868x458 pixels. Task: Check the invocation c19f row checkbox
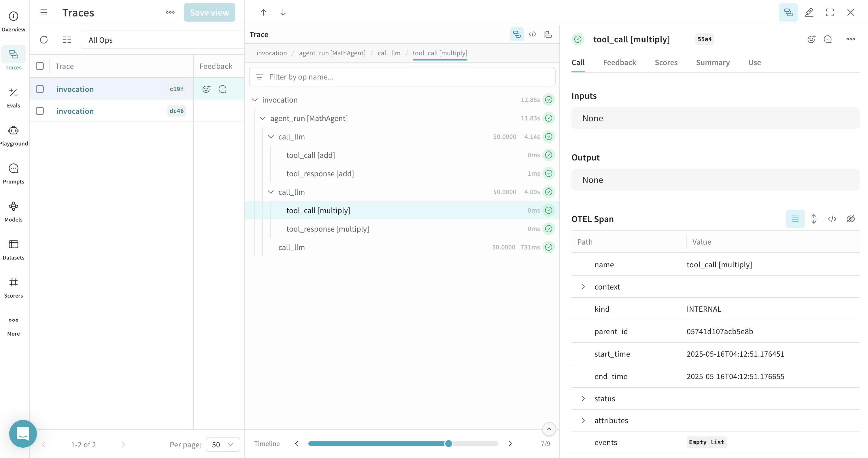pos(40,89)
